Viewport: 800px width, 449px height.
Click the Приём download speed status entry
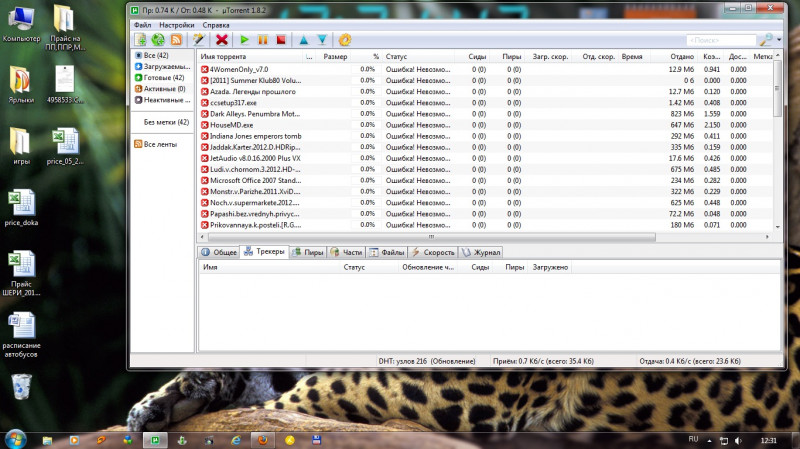pyautogui.click(x=543, y=361)
